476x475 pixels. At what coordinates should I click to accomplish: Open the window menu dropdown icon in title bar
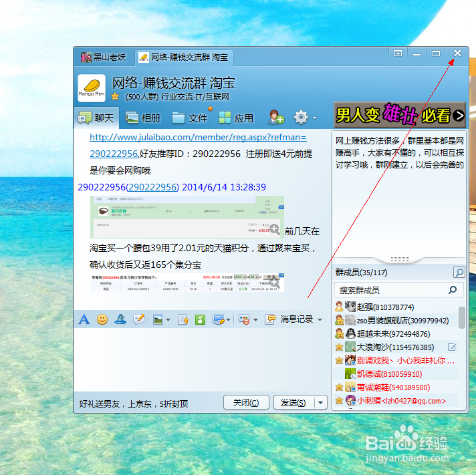point(398,53)
